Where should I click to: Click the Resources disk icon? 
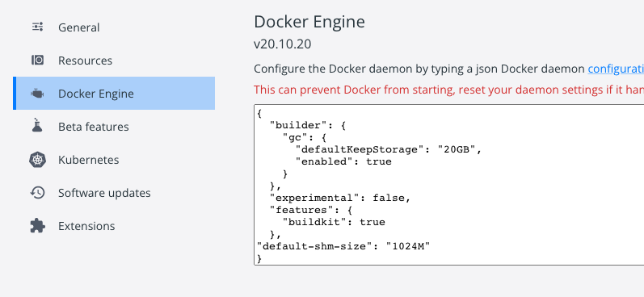pyautogui.click(x=37, y=61)
